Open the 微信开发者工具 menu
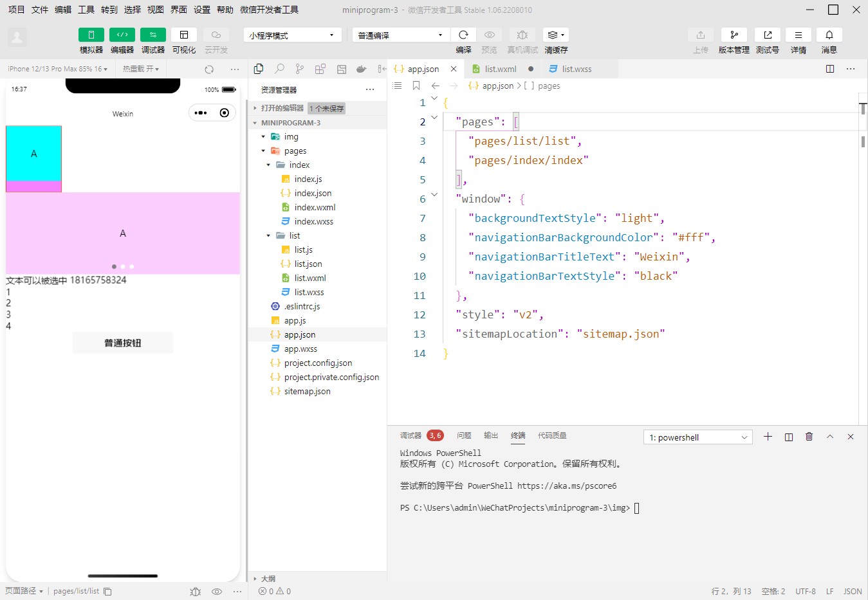 click(x=269, y=10)
